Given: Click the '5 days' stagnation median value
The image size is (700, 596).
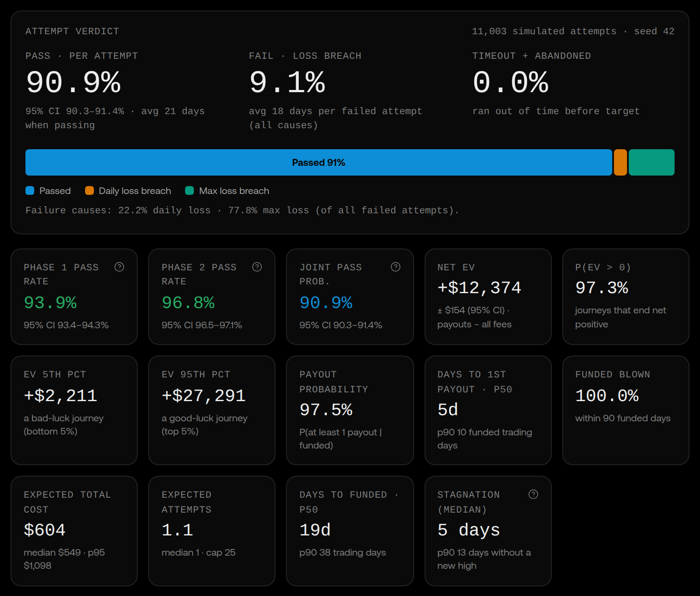Looking at the screenshot, I should 468,530.
